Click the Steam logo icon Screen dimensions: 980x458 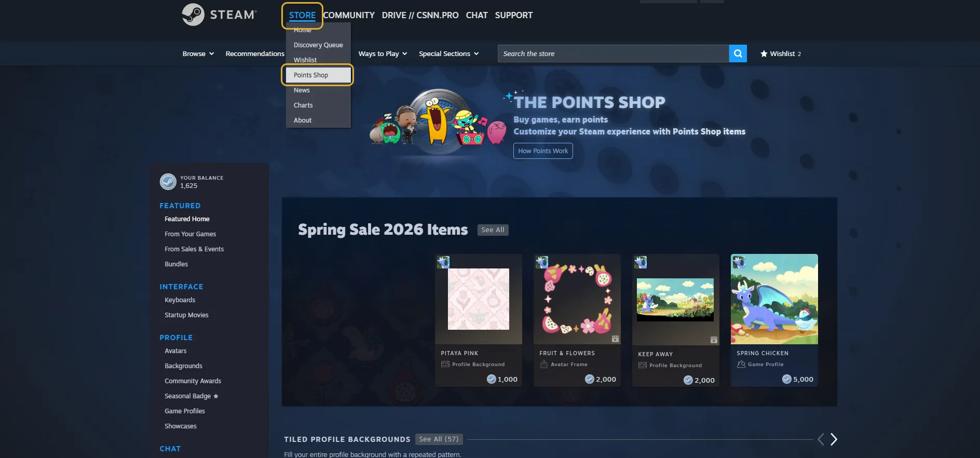tap(193, 15)
